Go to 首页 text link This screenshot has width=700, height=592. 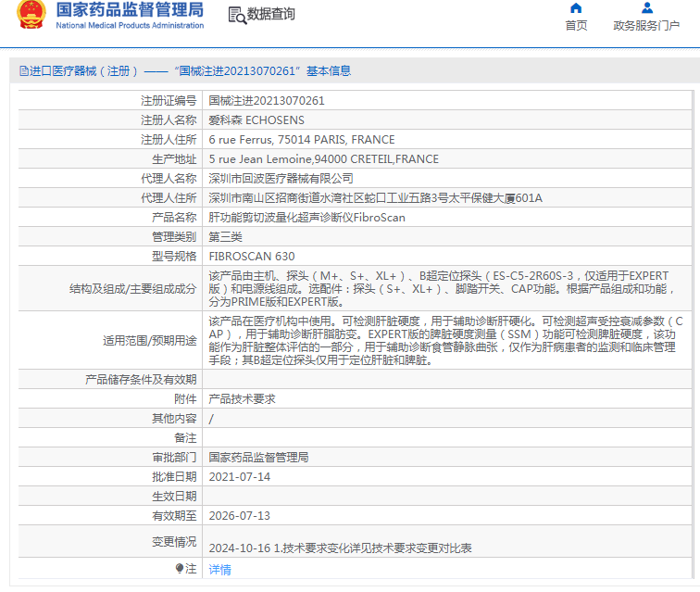pyautogui.click(x=576, y=25)
